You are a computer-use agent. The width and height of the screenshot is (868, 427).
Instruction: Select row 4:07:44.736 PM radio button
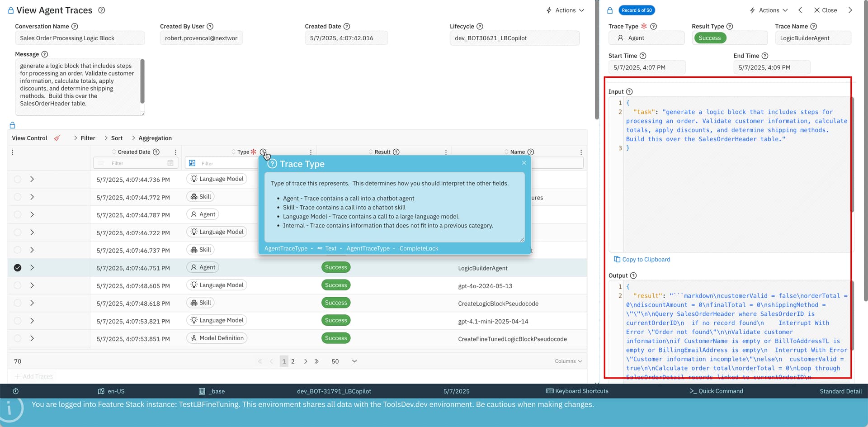[x=18, y=179]
